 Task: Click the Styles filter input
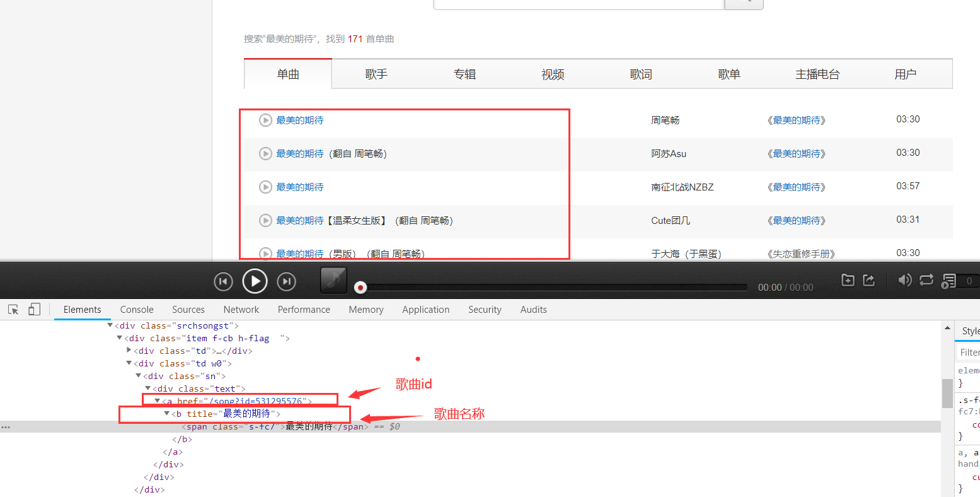coord(969,352)
